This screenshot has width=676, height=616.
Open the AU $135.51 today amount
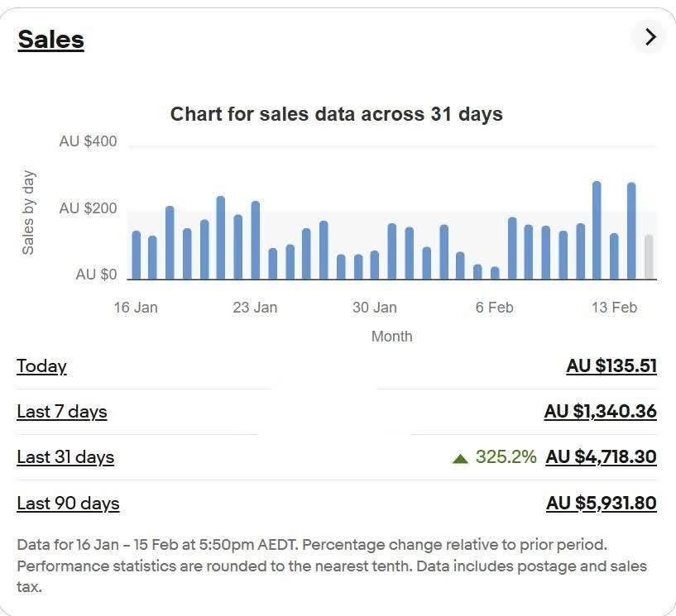click(611, 365)
